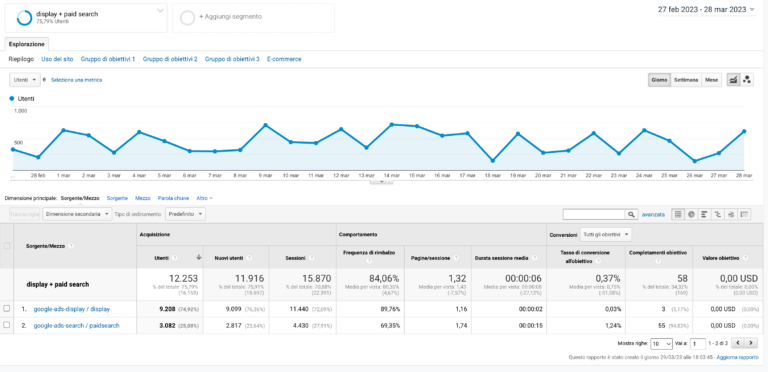Image resolution: width=768 pixels, height=372 pixels.
Task: Click the help icon beside Sorgente/Mezzo header
Action: coord(71,246)
